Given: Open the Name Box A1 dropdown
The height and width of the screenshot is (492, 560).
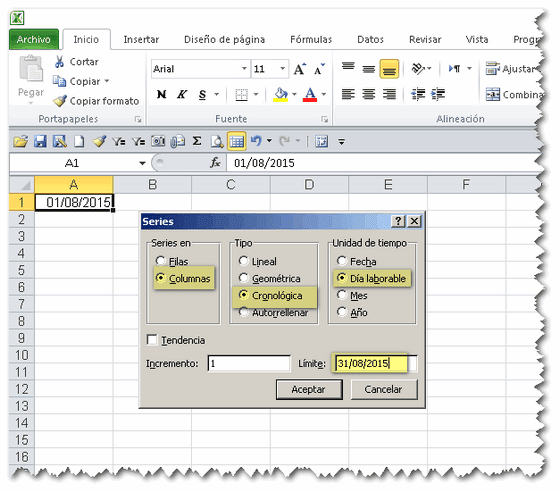Looking at the screenshot, I should click(x=142, y=163).
